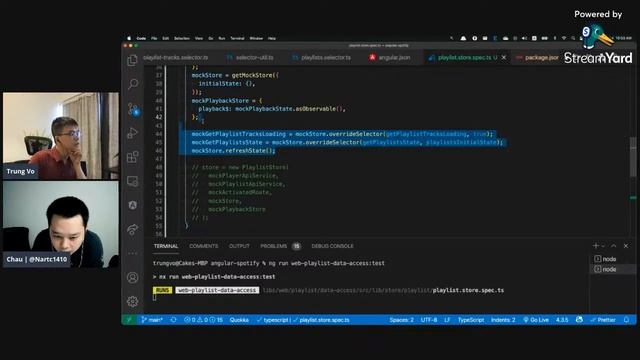Open the File menu
The image size is (640, 360).
click(x=154, y=38)
